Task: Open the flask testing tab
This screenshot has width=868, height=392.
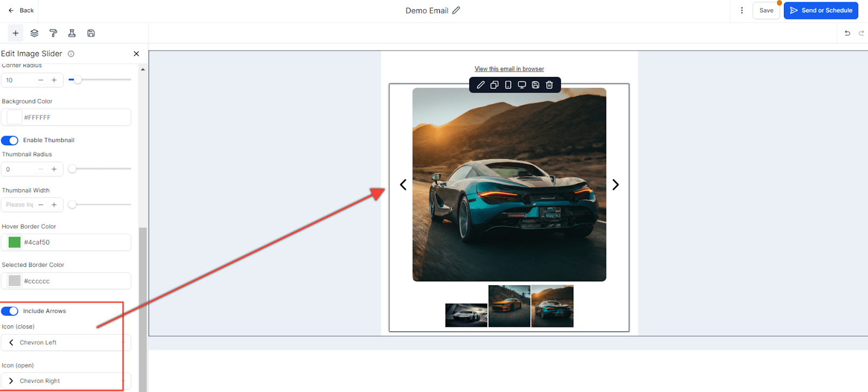Action: [x=72, y=33]
